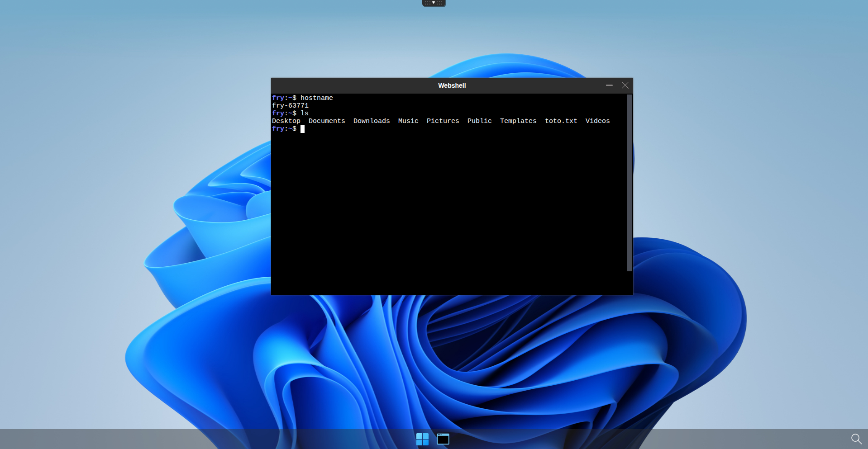The width and height of the screenshot is (868, 449).
Task: Close the Webshell window
Action: pyautogui.click(x=625, y=85)
